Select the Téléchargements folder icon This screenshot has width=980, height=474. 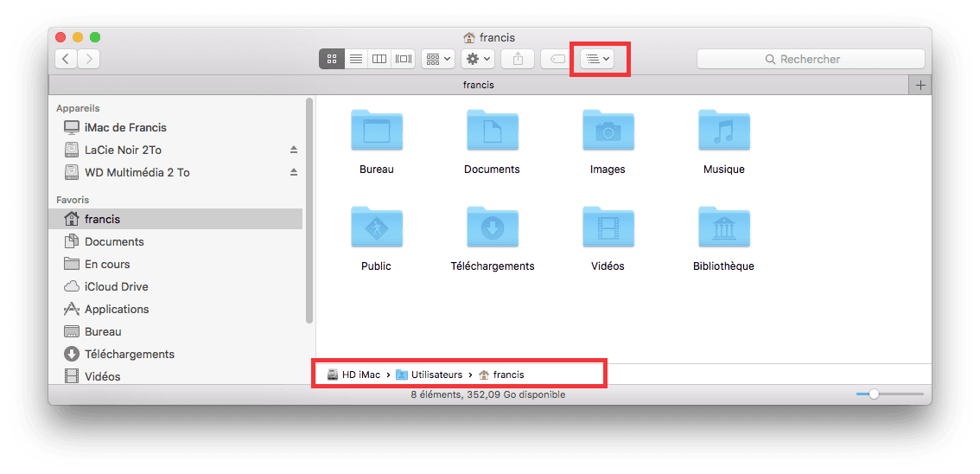click(x=493, y=227)
